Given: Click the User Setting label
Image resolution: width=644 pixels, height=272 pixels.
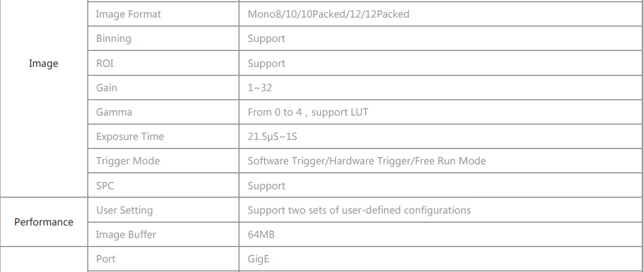Looking at the screenshot, I should [x=125, y=210].
